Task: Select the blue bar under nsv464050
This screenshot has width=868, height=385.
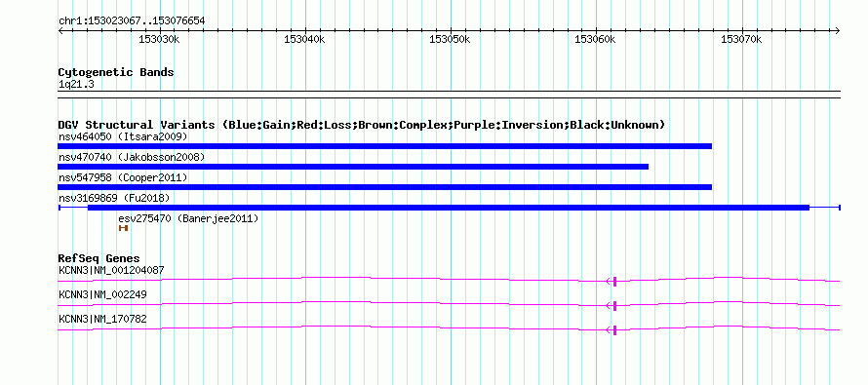Action: [384, 146]
